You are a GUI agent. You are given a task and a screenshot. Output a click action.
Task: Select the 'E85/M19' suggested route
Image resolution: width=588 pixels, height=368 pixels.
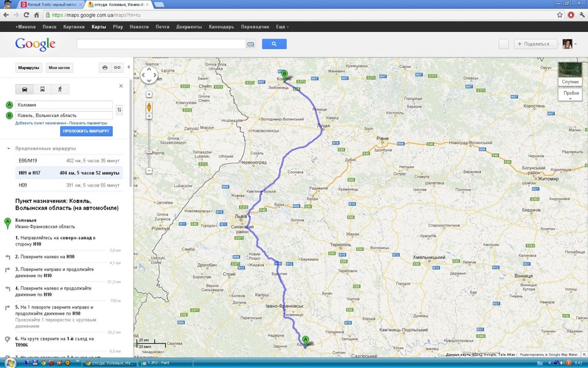pos(69,160)
